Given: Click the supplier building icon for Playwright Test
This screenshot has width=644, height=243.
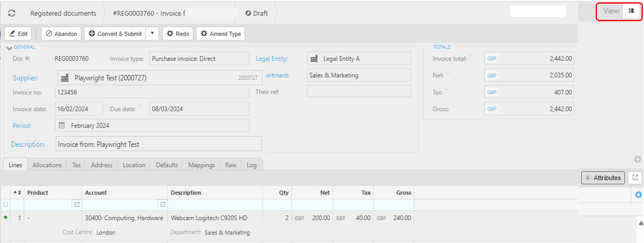Looking at the screenshot, I should 65,78.
